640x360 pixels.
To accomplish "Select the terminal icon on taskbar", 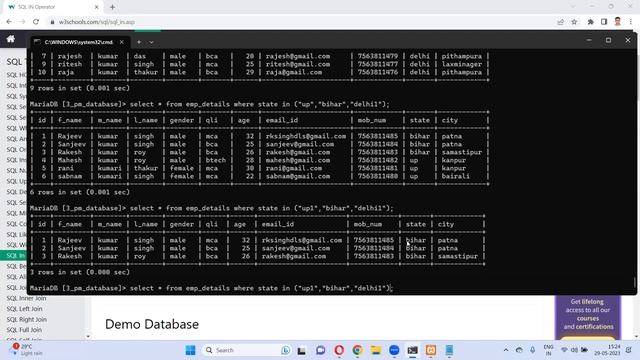I will (x=413, y=350).
